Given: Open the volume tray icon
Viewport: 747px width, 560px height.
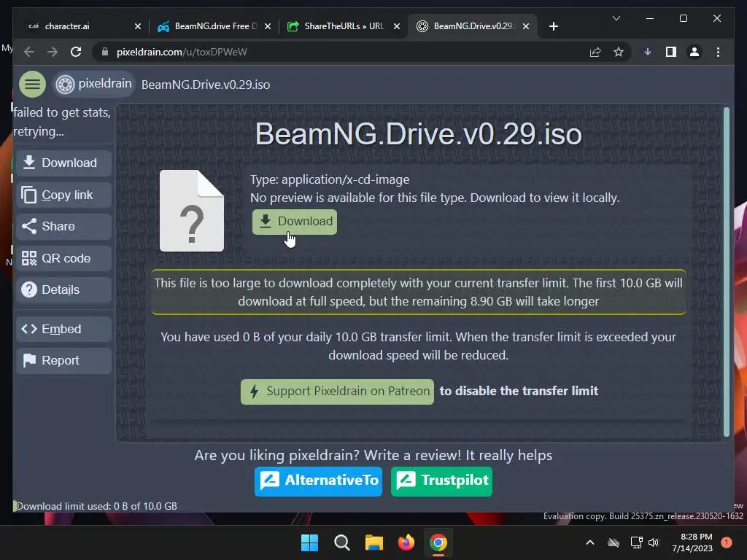Looking at the screenshot, I should click(654, 542).
